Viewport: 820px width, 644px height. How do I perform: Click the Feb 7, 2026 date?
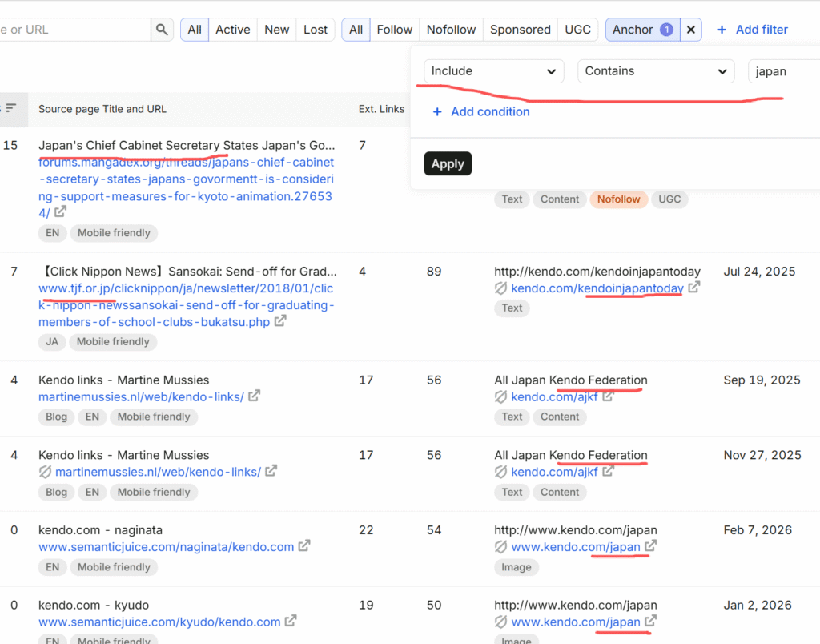click(758, 530)
